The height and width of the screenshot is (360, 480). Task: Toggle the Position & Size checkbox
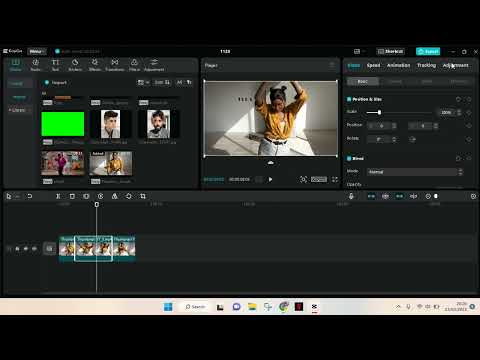click(x=349, y=99)
